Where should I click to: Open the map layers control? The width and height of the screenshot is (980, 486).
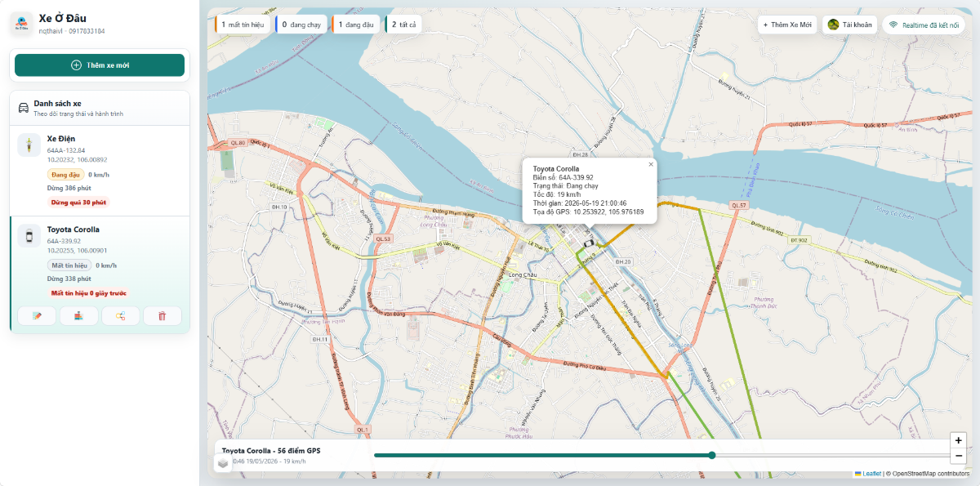coord(223,463)
